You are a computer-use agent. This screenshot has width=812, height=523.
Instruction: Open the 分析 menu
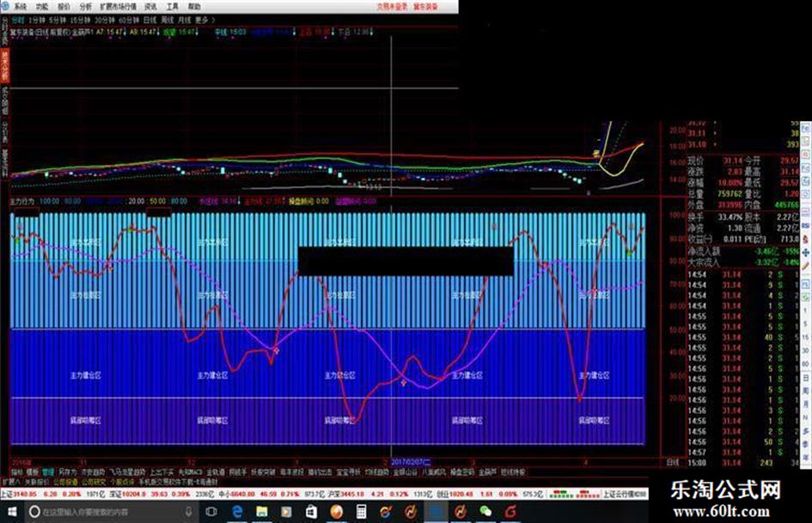coord(85,7)
